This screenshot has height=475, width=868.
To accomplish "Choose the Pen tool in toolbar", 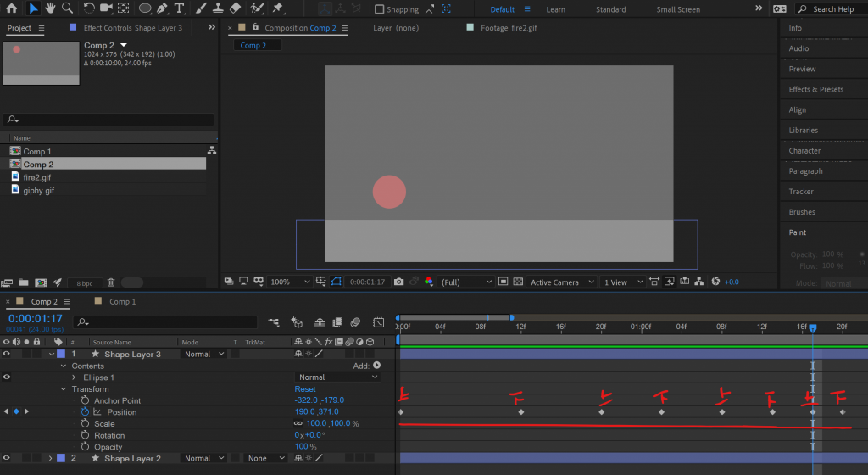I will pyautogui.click(x=161, y=8).
